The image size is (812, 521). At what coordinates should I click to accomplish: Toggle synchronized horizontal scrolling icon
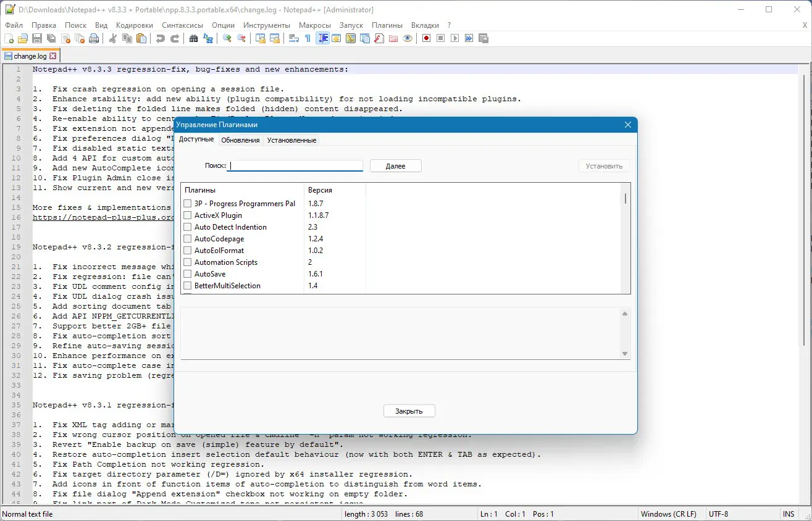275,38
